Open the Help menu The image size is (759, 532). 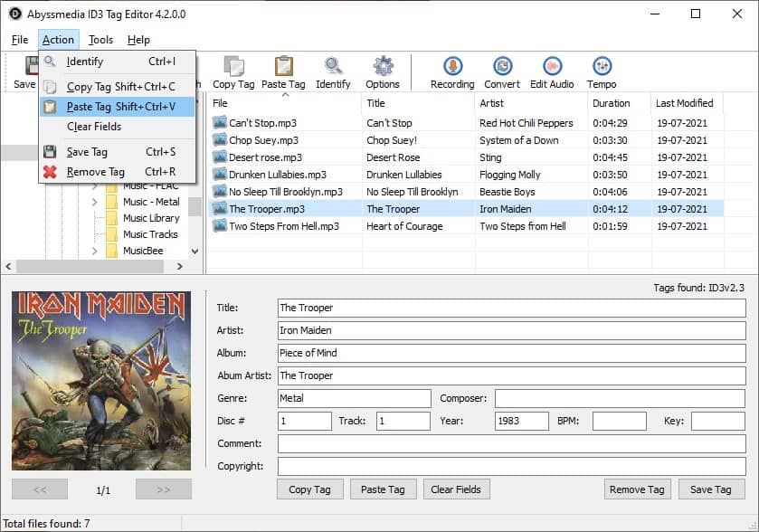(138, 40)
